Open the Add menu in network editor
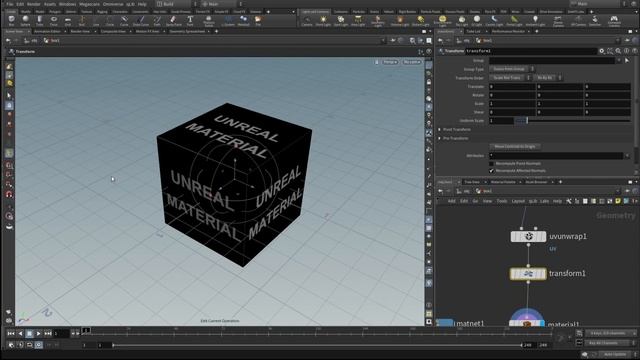Image resolution: width=640 pixels, height=360 pixels. click(451, 201)
